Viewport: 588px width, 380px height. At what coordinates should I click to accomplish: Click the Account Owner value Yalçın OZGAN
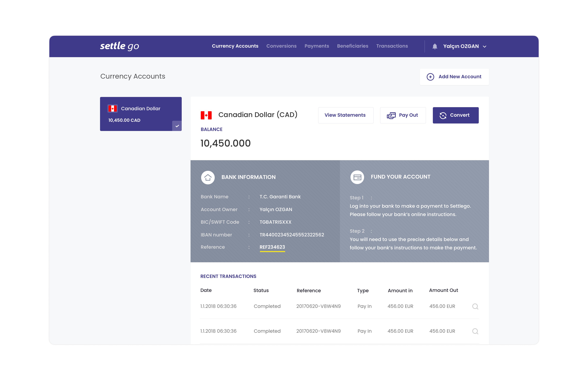[276, 210]
